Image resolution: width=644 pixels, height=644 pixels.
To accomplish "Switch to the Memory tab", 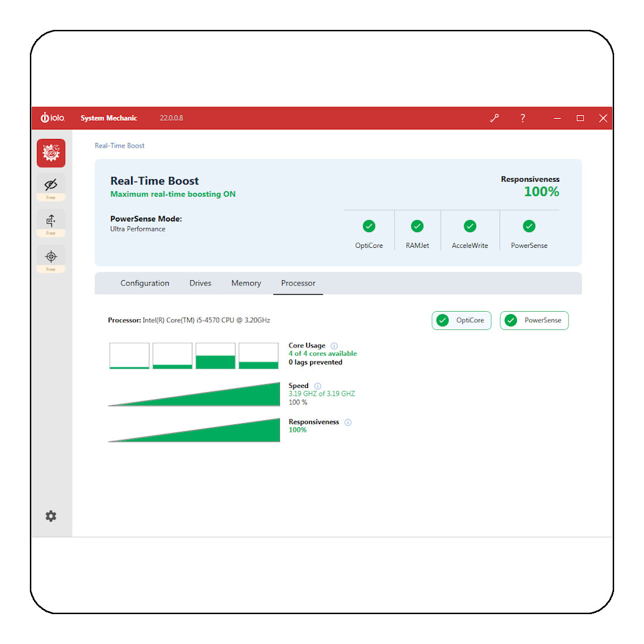I will (246, 283).
